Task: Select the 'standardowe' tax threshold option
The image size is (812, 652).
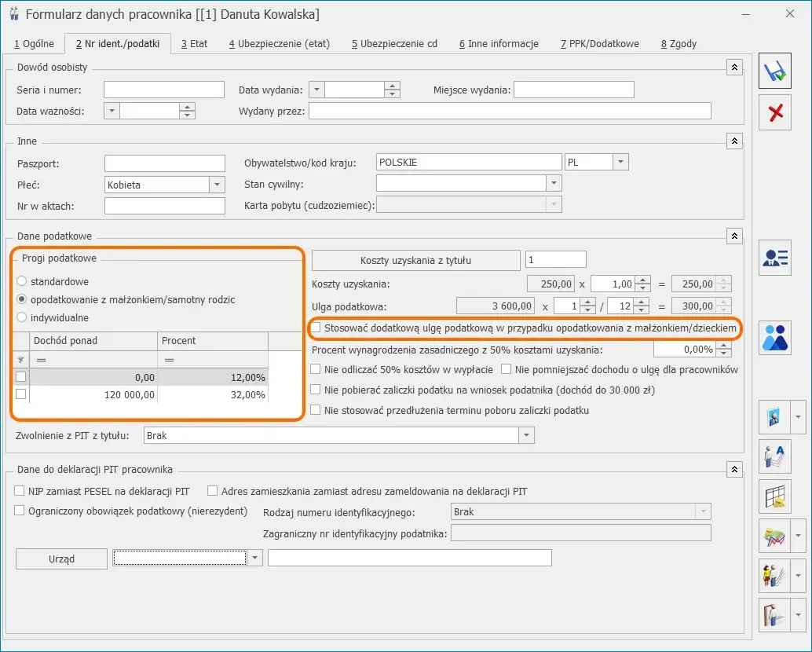Action: click(x=21, y=281)
